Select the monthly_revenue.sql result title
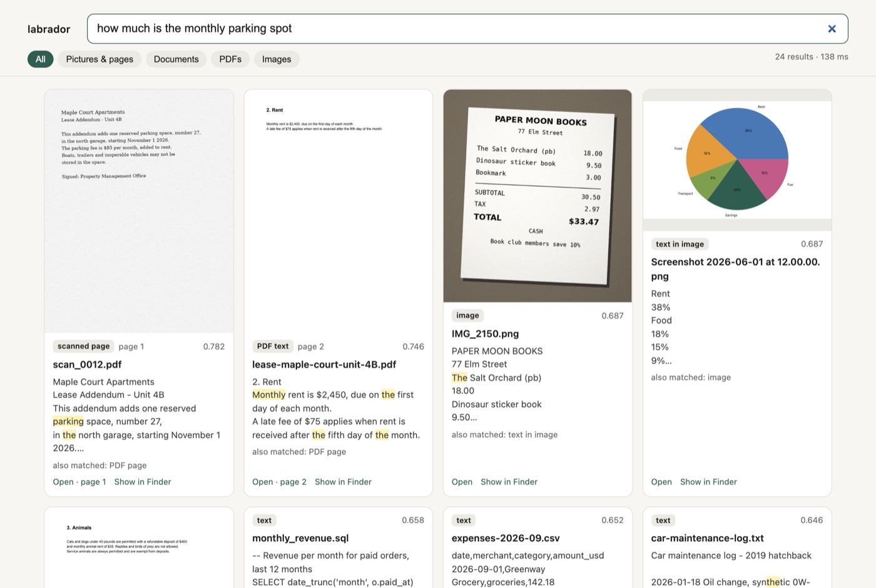This screenshot has width=876, height=588. pos(300,538)
